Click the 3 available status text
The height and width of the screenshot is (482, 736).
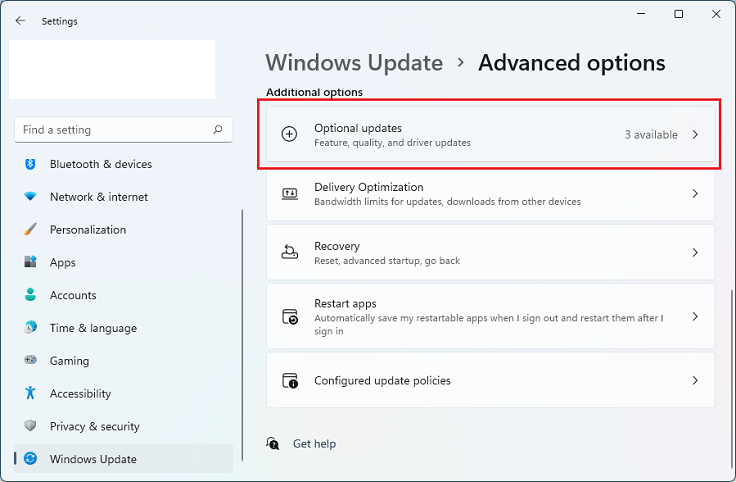651,135
